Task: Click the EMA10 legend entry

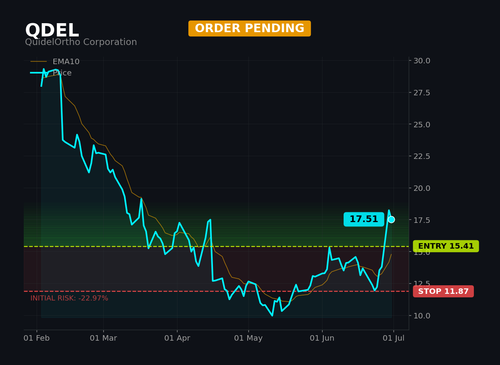Action: coord(55,61)
